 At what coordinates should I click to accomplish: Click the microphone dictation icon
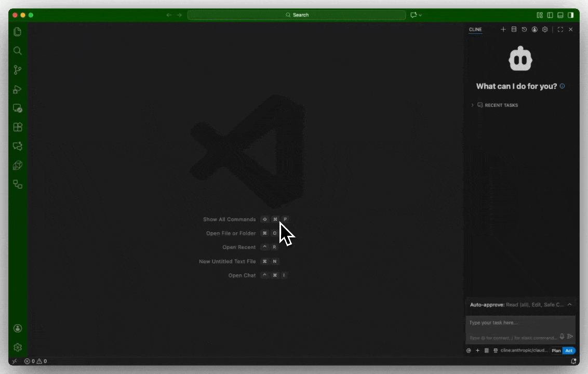pyautogui.click(x=562, y=337)
